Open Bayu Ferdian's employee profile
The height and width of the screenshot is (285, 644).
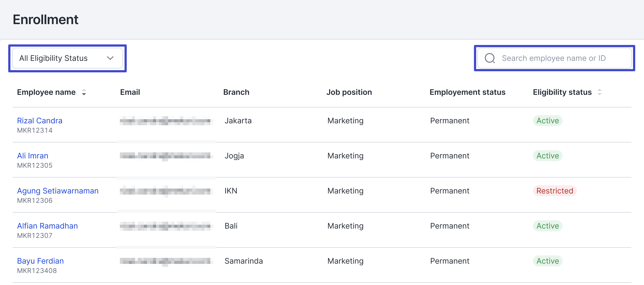(x=40, y=261)
